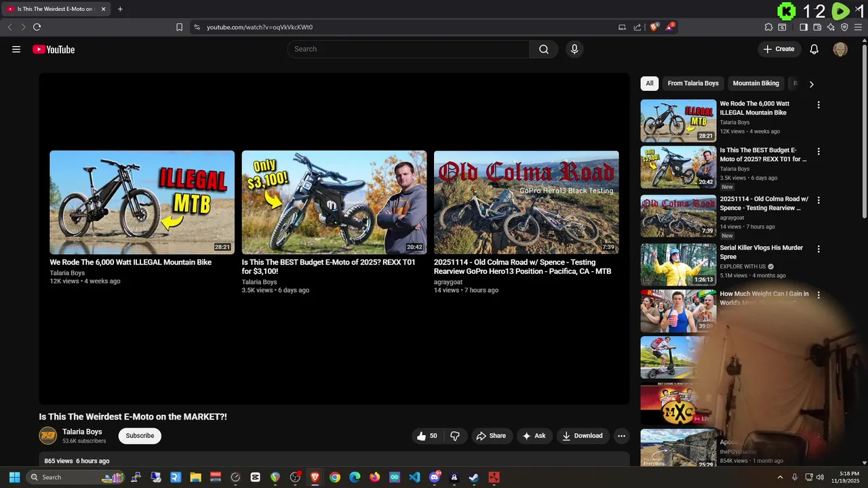Open a new browser tab
The height and width of the screenshot is (488, 868).
120,9
